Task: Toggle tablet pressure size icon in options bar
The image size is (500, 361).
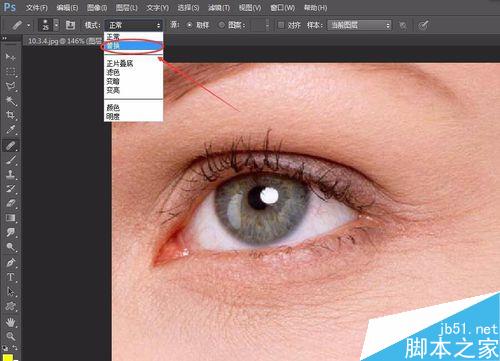Action: pos(423,25)
